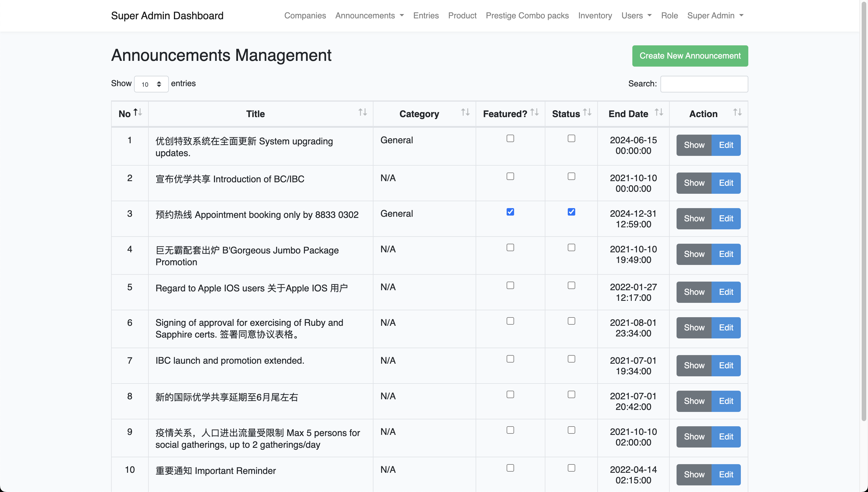This screenshot has width=868, height=492.
Task: Uncheck Status for Appointment booking announcement
Action: coord(571,212)
